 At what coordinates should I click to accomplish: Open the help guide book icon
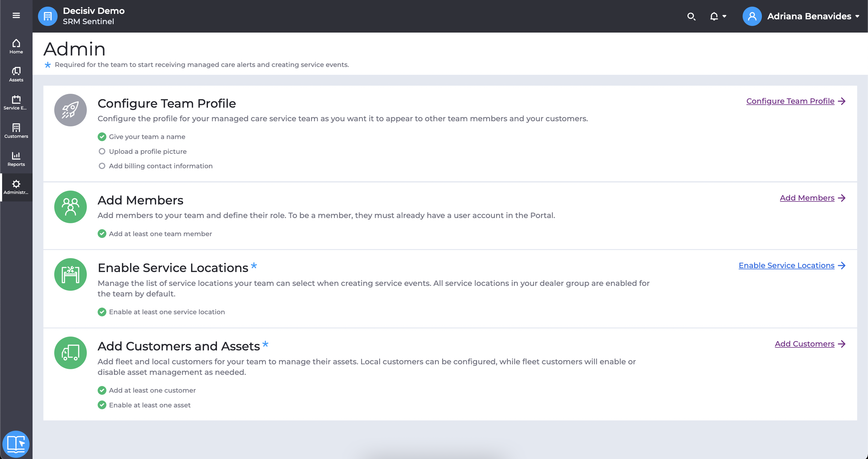pyautogui.click(x=16, y=444)
